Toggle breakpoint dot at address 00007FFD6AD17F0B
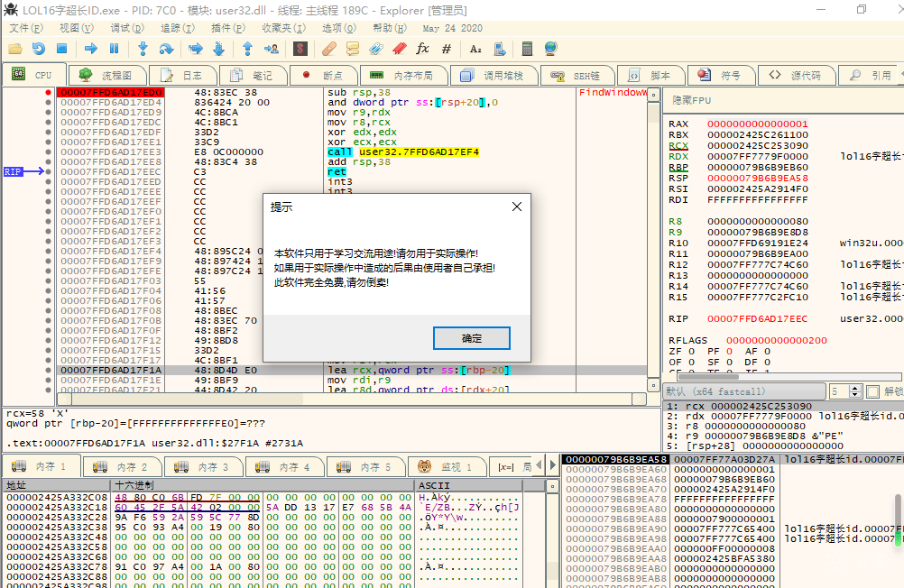Image resolution: width=904 pixels, height=588 pixels. pos(48,320)
